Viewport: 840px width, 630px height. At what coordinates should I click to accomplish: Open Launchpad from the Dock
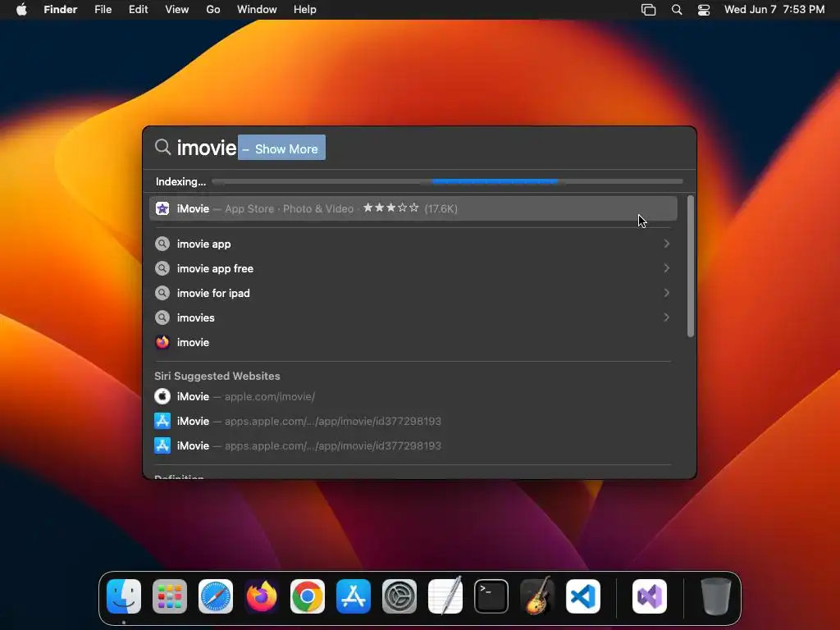170,596
